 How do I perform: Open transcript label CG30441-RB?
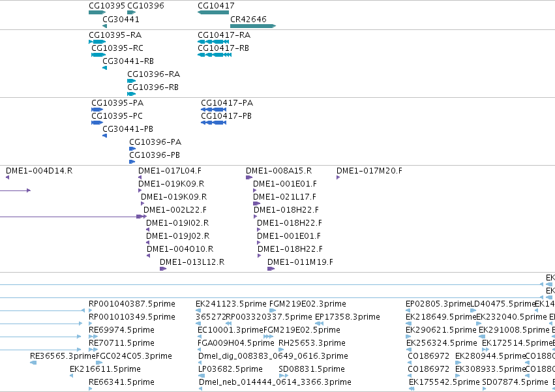(128, 61)
